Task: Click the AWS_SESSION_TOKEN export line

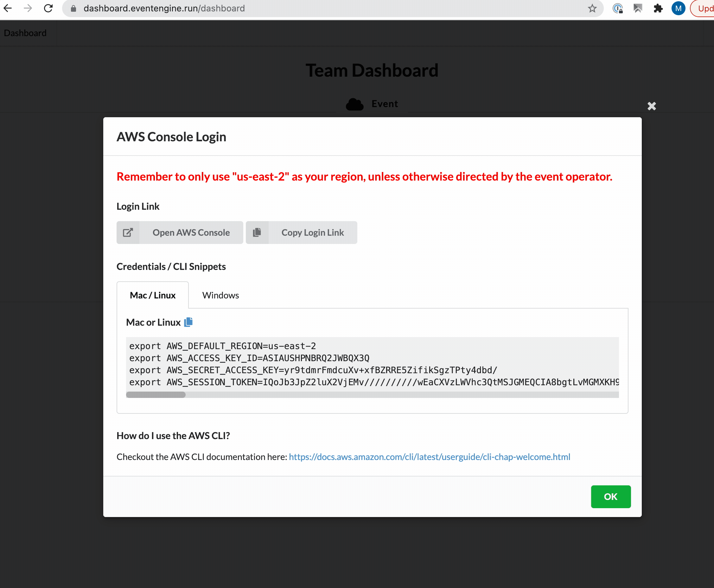Action: 374,382
